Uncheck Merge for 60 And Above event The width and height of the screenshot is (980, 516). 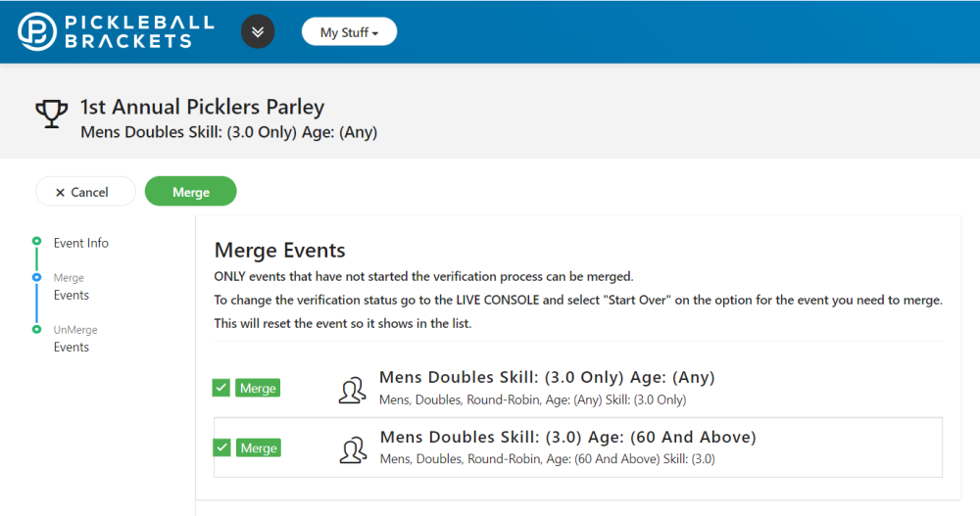coord(221,447)
